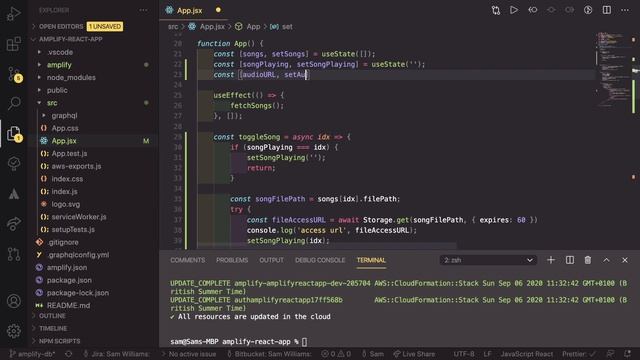
Task: Expand the graphql folder
Action: click(64, 116)
